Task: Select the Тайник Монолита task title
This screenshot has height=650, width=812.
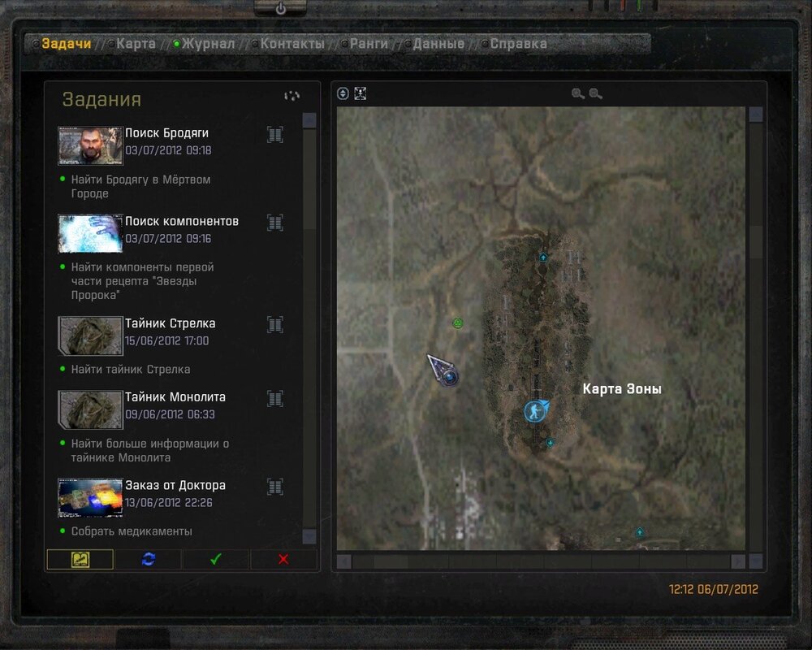Action: point(175,397)
